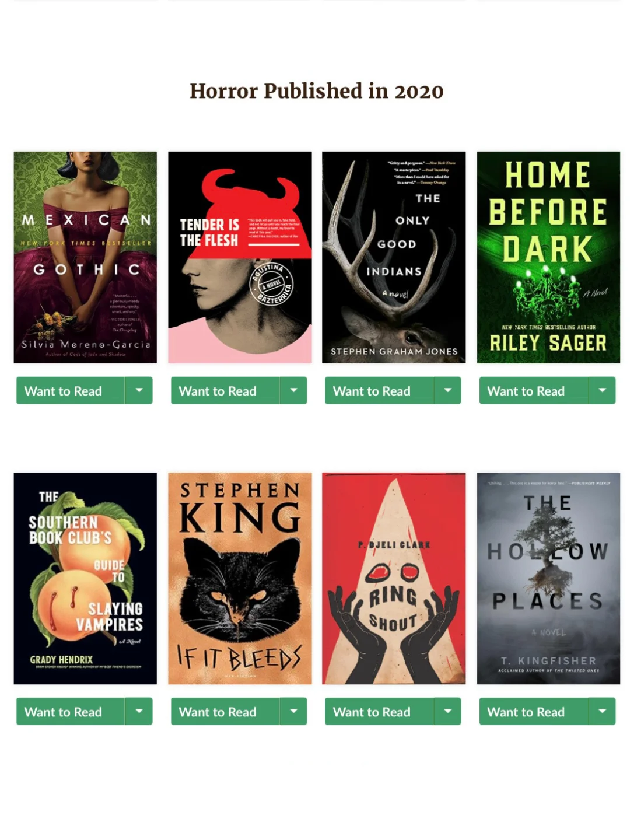The height and width of the screenshot is (840, 630).
Task: Open the Mexican Gothic book cover
Action: point(85,257)
